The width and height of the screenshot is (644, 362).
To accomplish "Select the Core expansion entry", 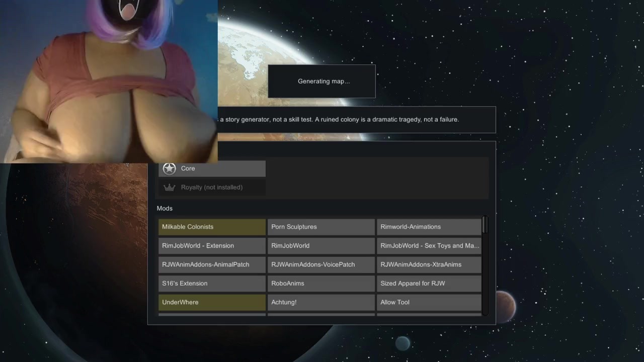I will pyautogui.click(x=212, y=168).
